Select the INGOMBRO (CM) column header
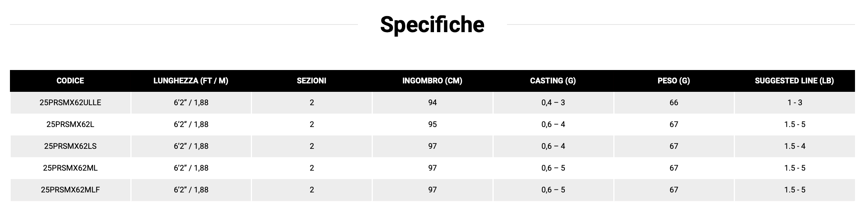868x215 pixels. coord(432,81)
